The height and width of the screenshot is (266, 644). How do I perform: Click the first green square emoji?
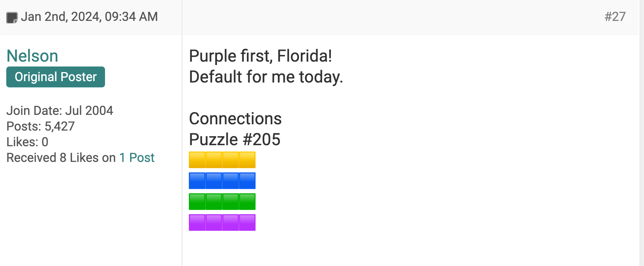coord(197,202)
